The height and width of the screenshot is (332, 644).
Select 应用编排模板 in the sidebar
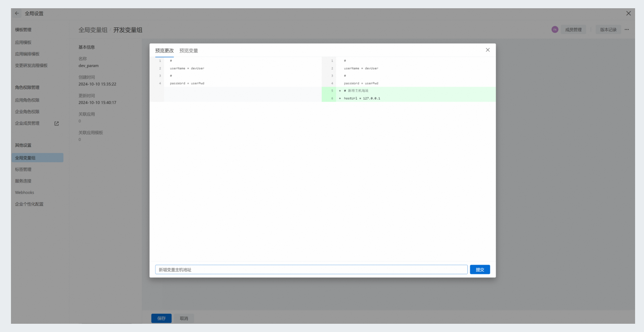(x=27, y=54)
